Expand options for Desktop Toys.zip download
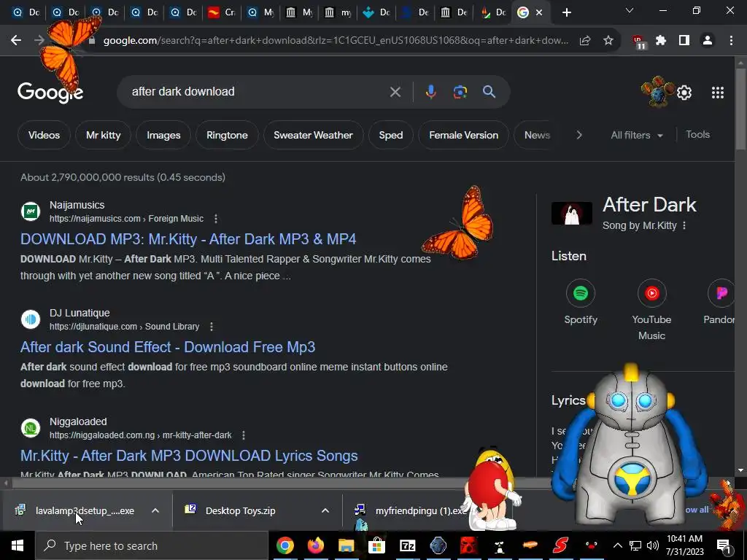 [x=325, y=511]
